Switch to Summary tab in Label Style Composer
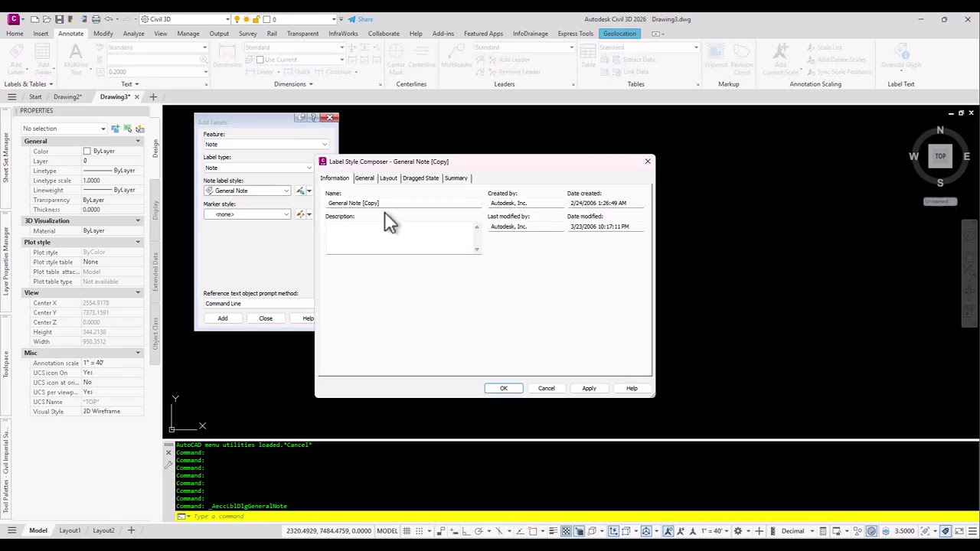Image resolution: width=980 pixels, height=551 pixels. 456,178
